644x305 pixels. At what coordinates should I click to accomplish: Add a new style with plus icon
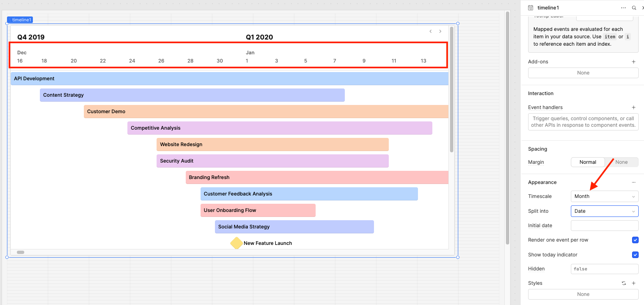633,283
